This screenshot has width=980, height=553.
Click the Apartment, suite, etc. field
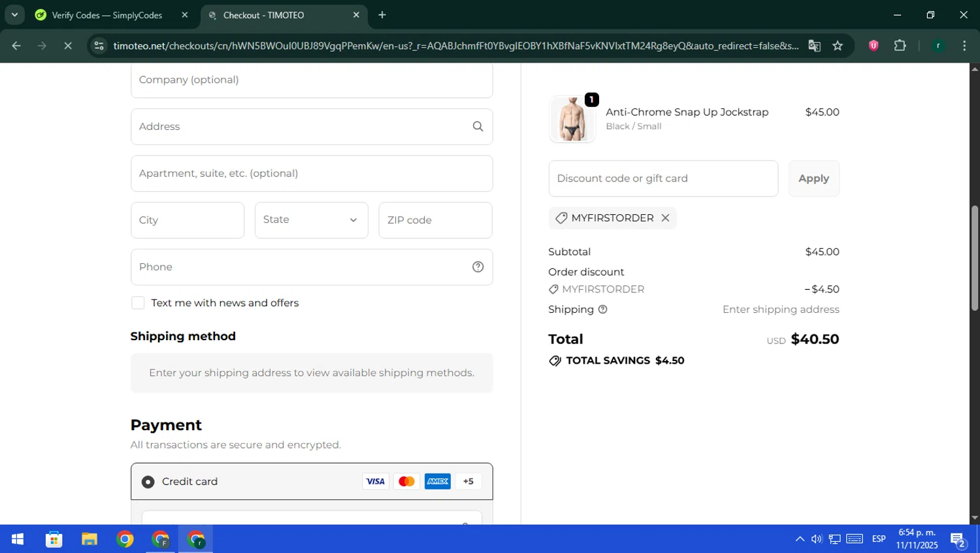312,174
